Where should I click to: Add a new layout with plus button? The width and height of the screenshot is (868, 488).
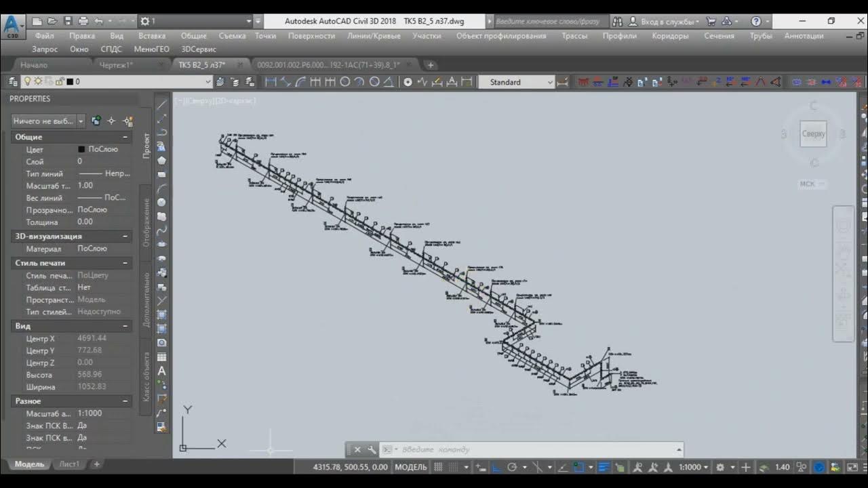click(x=97, y=464)
